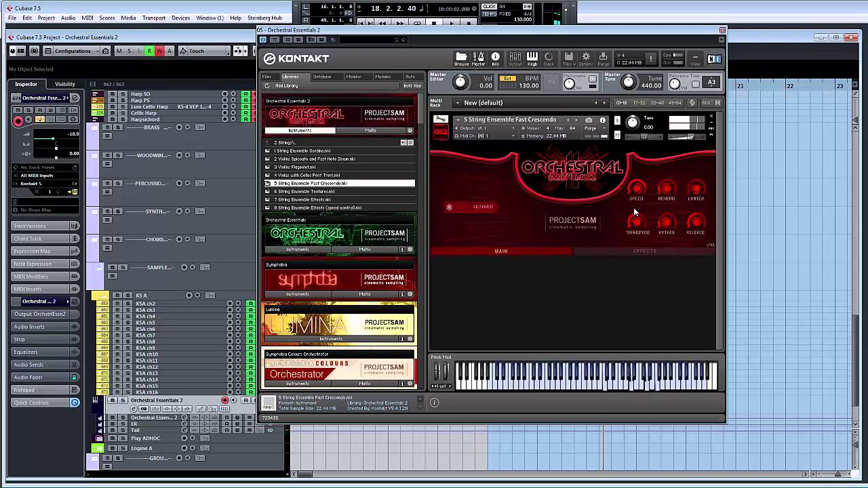Select the 17-32 rack page
Image resolution: width=868 pixels, height=488 pixels.
pos(639,103)
